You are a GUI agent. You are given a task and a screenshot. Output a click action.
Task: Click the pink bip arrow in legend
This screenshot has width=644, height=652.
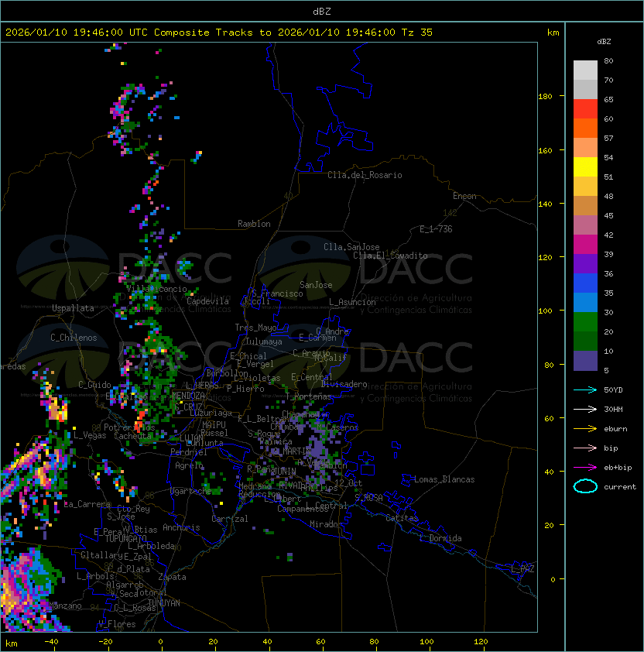(585, 448)
